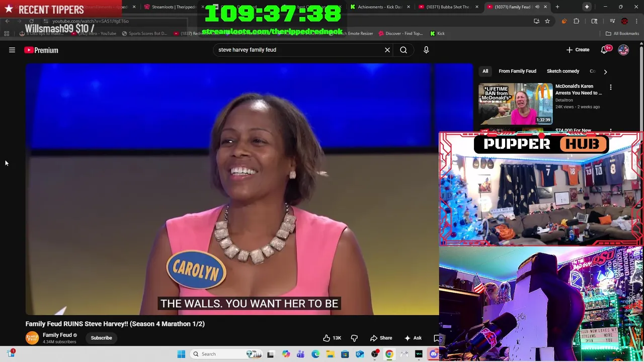Open the Kick bookmark

[437, 34]
